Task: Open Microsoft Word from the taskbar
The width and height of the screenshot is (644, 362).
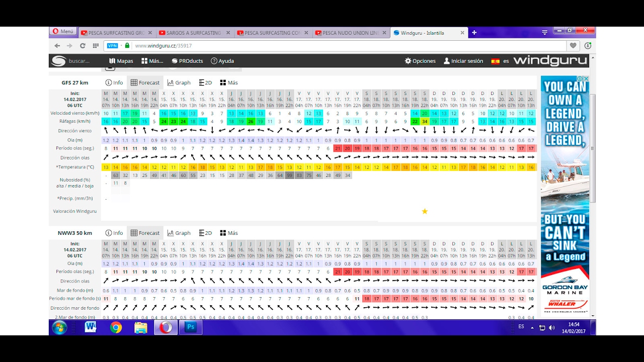Action: 91,328
